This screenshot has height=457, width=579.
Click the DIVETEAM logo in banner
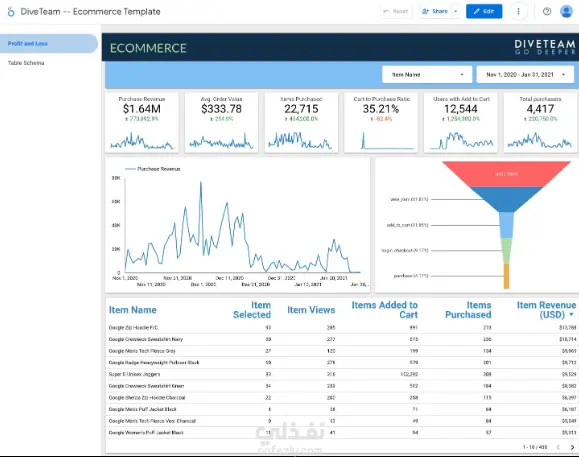pyautogui.click(x=545, y=47)
